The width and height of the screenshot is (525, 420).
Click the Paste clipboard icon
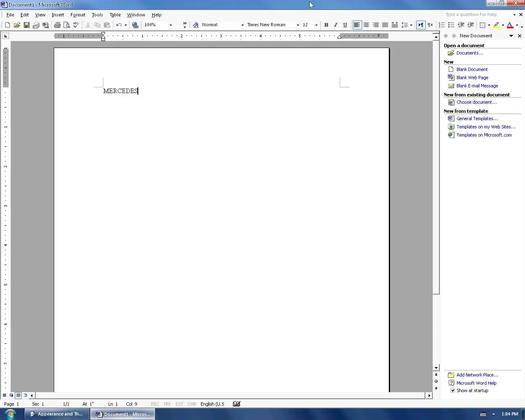pyautogui.click(x=107, y=25)
